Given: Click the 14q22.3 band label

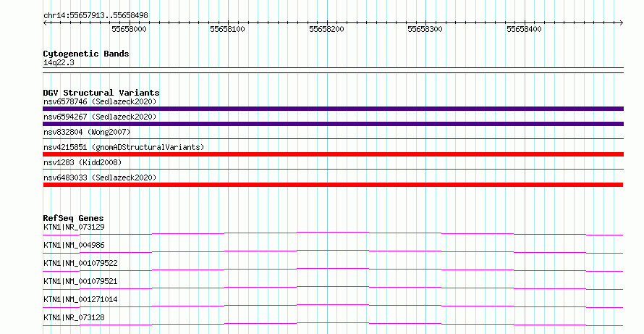Looking at the screenshot, I should (59, 62).
